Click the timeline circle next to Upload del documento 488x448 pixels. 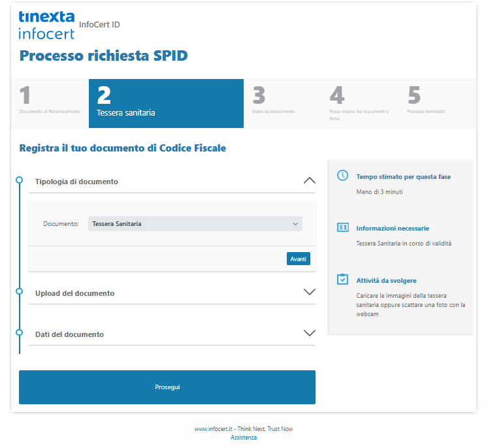point(20,292)
